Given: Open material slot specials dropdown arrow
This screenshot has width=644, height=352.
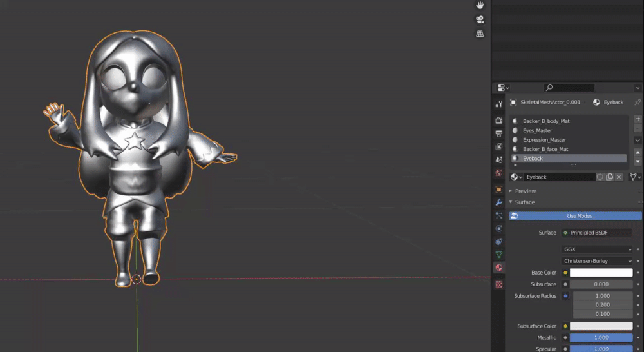Looking at the screenshot, I should click(x=638, y=141).
